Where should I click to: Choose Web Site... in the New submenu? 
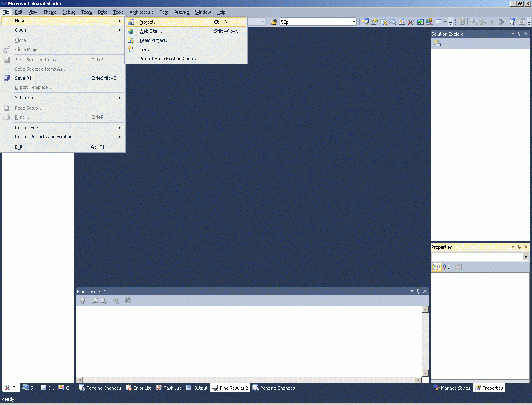[186, 31]
